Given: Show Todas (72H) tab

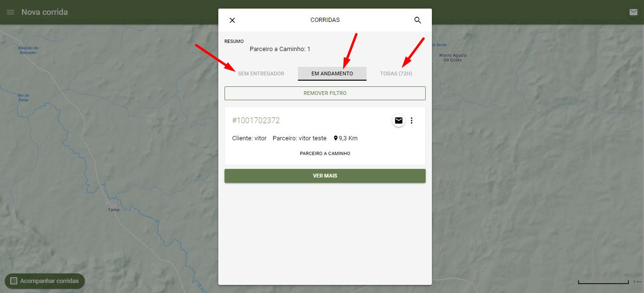Looking at the screenshot, I should click(x=396, y=73).
